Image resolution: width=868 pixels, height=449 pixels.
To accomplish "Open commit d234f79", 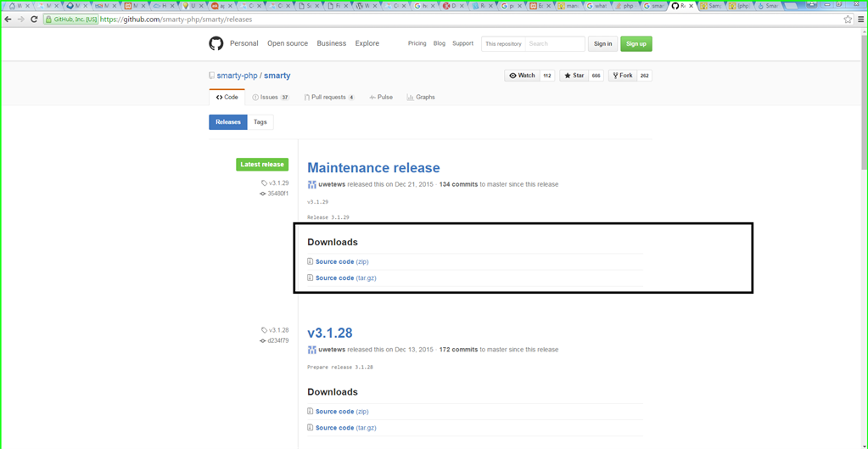I will (274, 341).
